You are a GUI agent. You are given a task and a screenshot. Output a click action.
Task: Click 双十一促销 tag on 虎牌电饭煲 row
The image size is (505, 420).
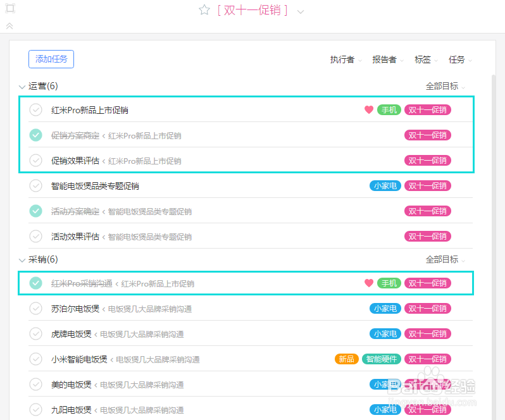coord(428,334)
